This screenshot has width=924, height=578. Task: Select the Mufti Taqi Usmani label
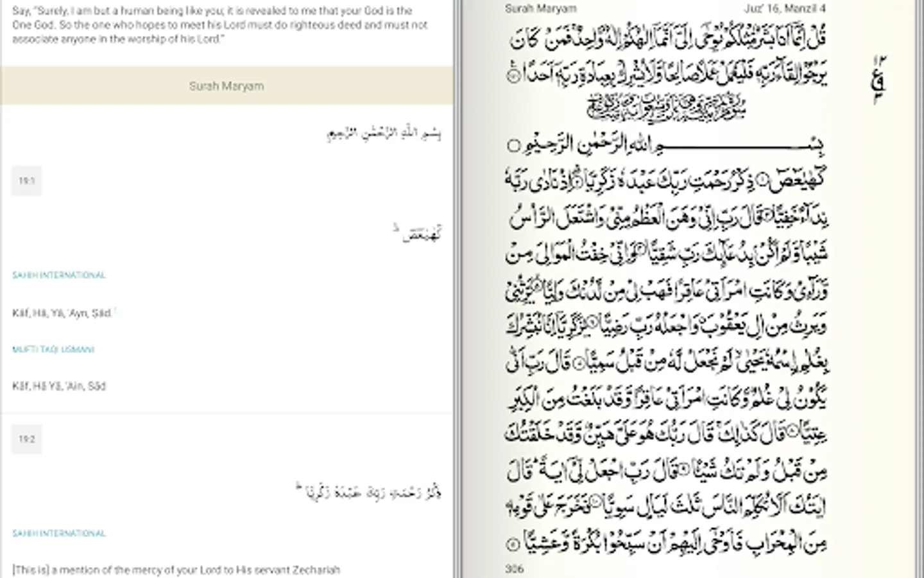[53, 350]
